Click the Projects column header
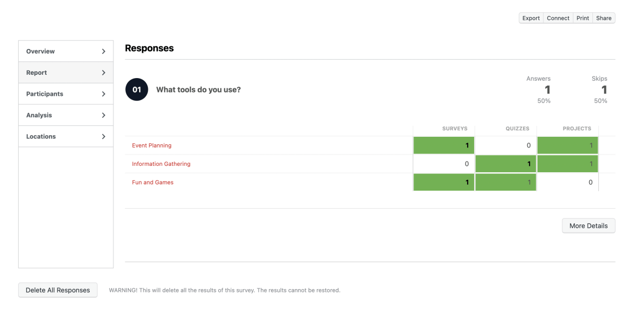644x309 pixels. [577, 129]
